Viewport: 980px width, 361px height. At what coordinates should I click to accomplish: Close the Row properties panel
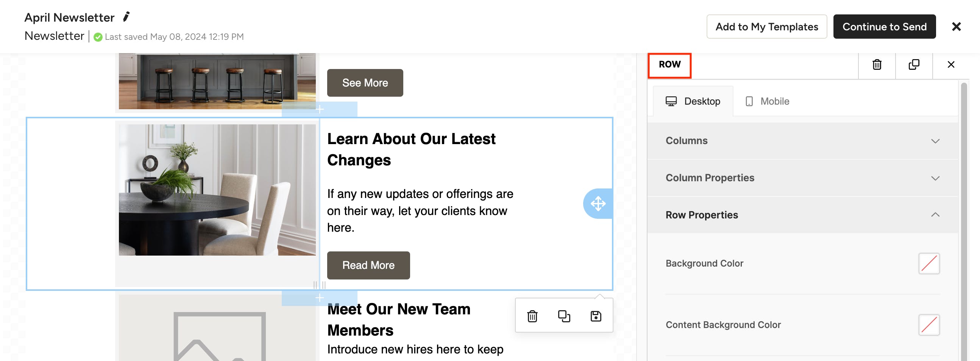(x=950, y=64)
